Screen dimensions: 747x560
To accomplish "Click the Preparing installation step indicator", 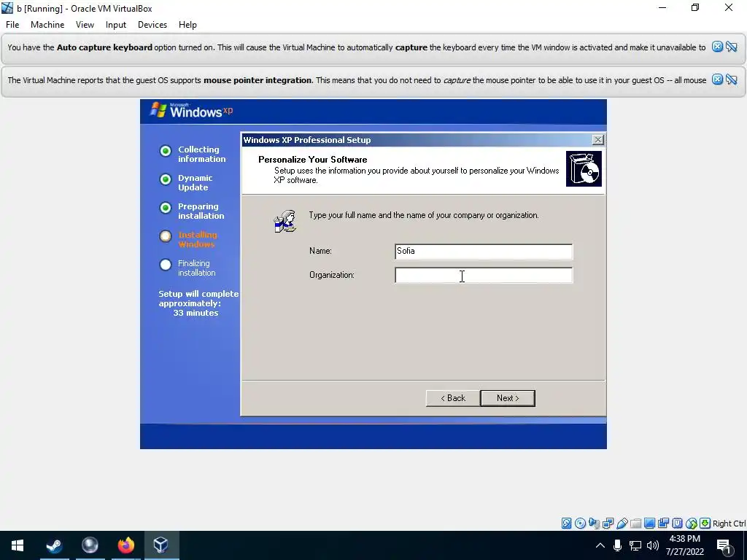I will coord(166,208).
